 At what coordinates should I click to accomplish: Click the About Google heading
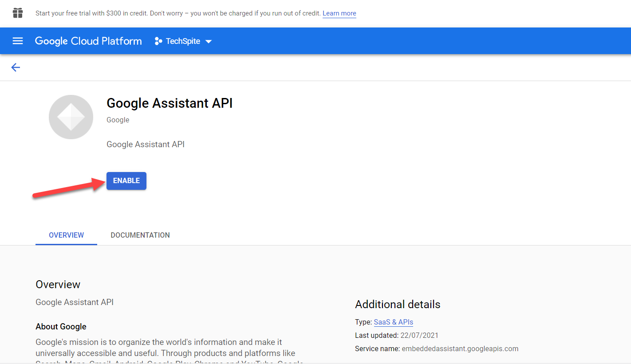[61, 327]
